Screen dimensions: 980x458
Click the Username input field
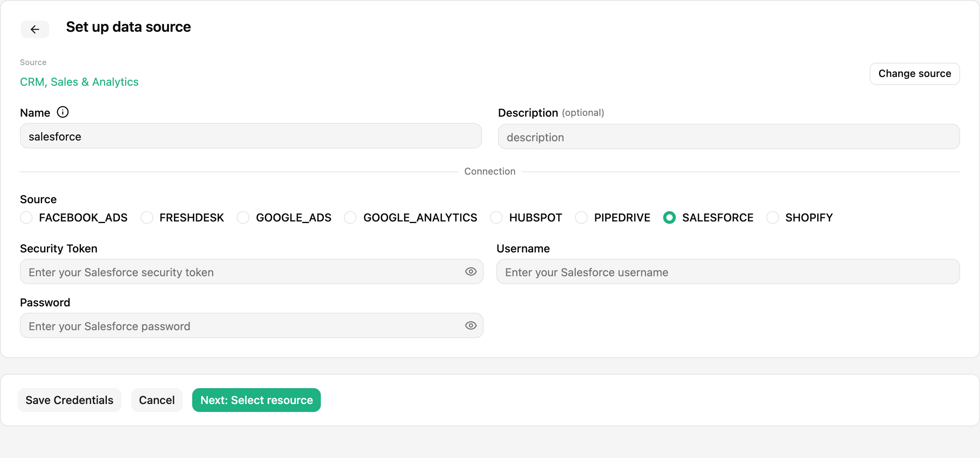728,272
